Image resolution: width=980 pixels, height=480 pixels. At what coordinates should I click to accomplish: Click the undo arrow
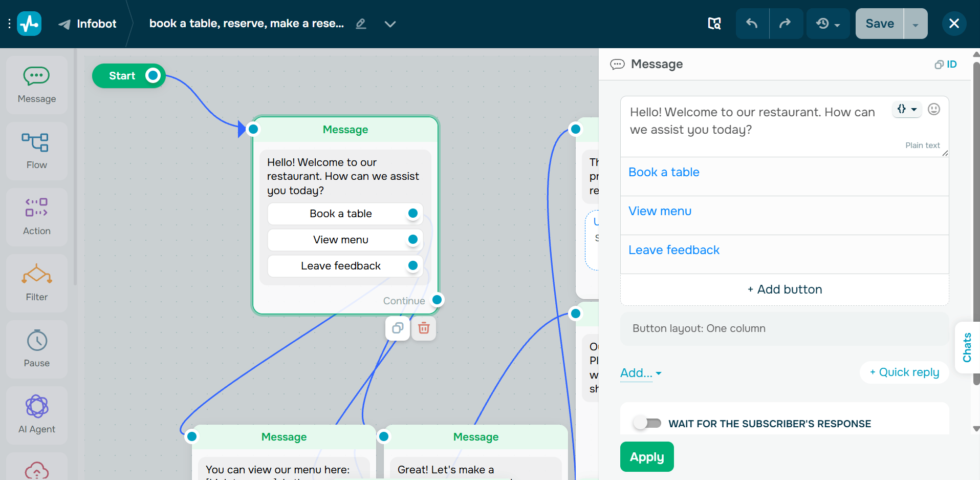pyautogui.click(x=752, y=24)
